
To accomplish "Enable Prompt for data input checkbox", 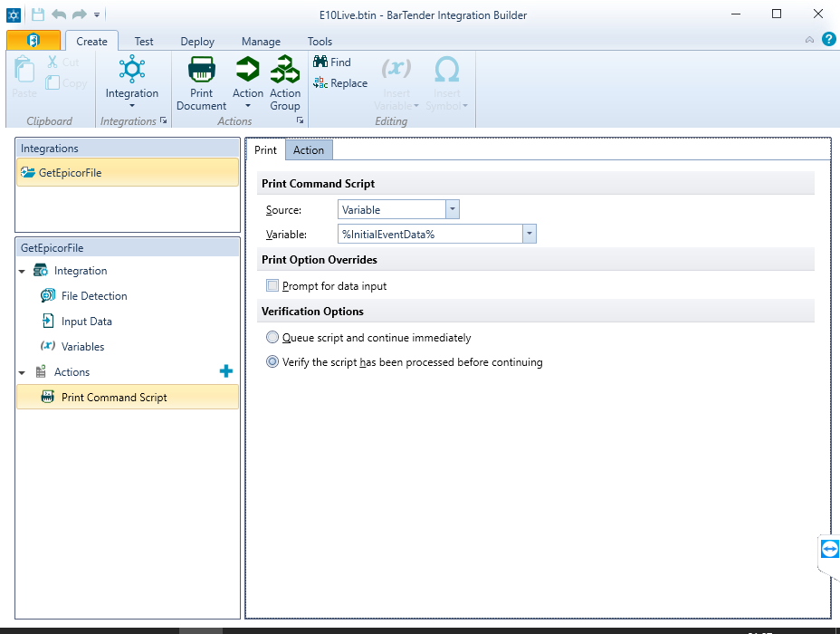I will tap(272, 285).
